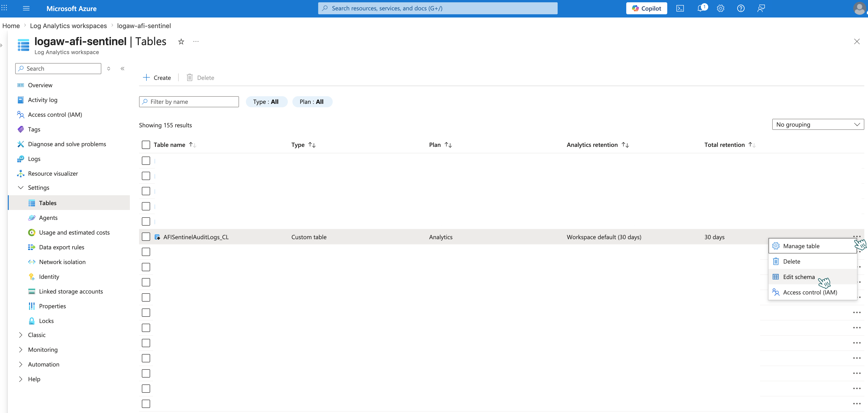
Task: Open Data export rules
Action: click(62, 247)
